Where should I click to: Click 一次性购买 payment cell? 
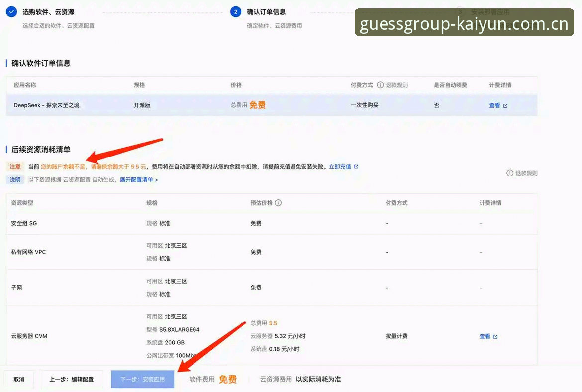[365, 105]
